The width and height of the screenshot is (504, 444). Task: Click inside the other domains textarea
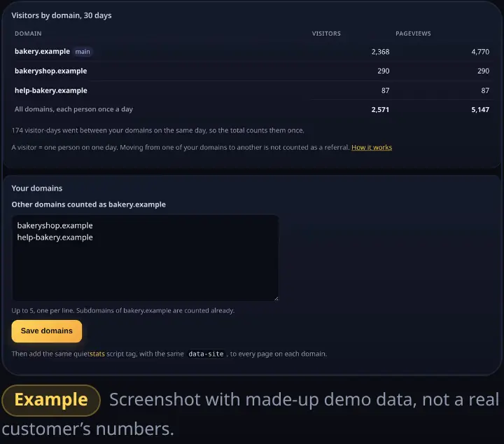146,258
